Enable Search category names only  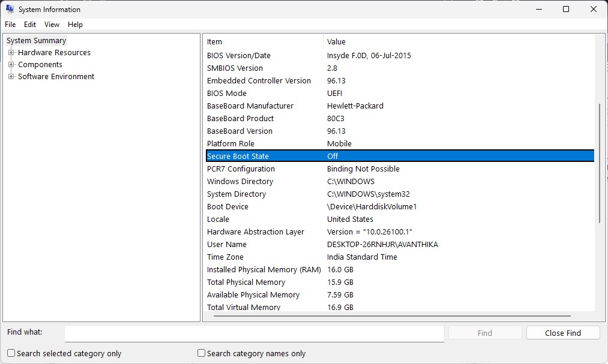point(200,353)
